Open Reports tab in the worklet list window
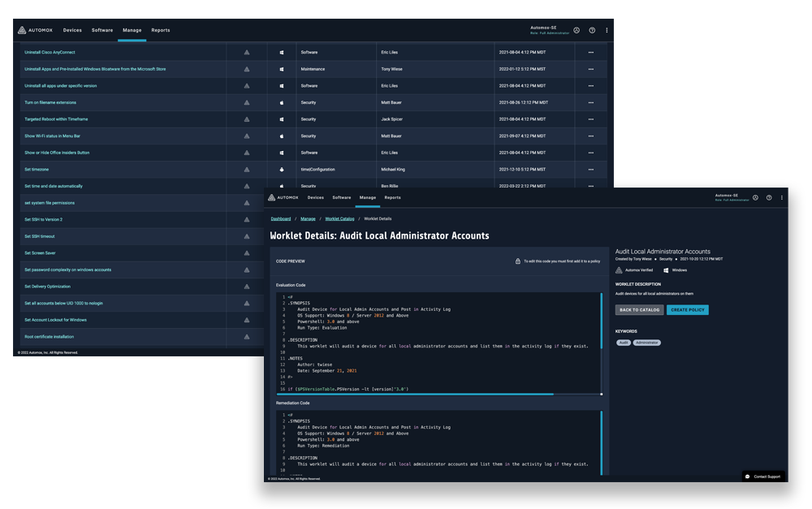The height and width of the screenshot is (509, 812). click(161, 30)
